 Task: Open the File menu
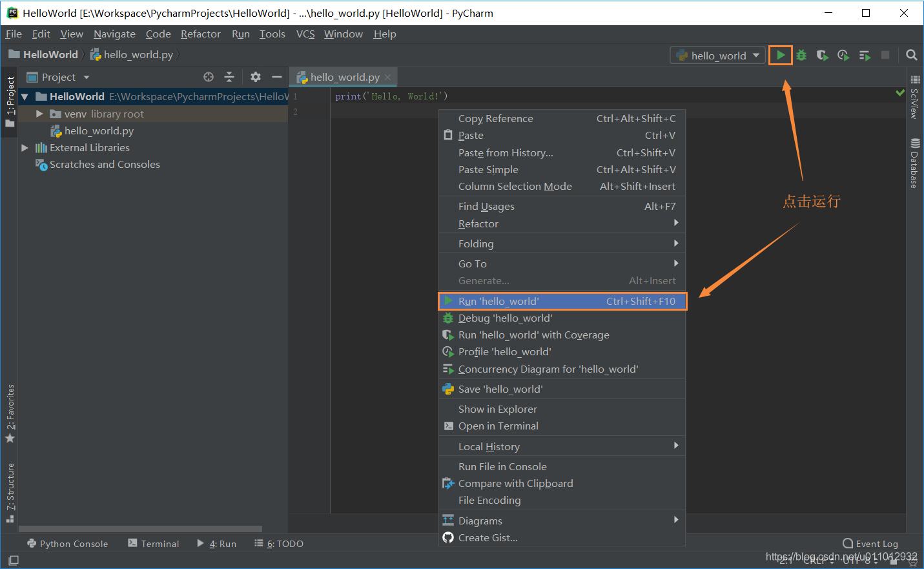click(x=14, y=34)
